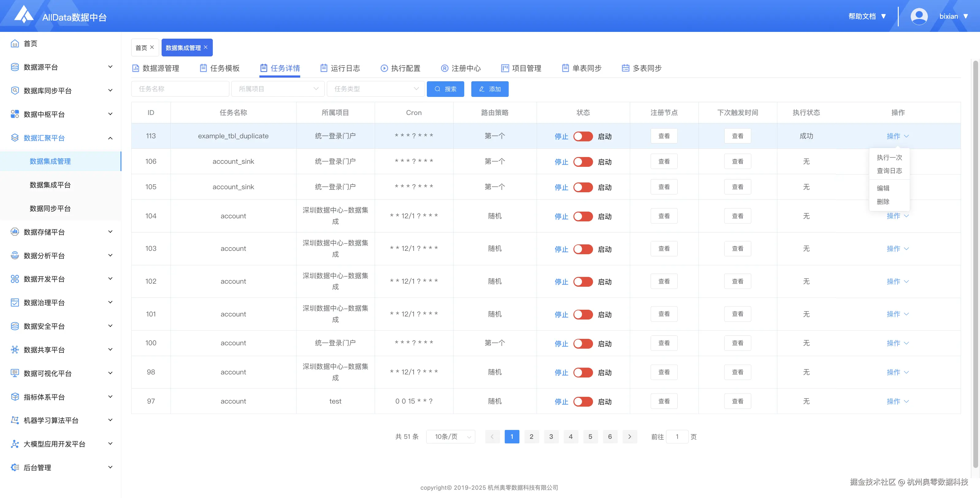Switch to the 多表同步 tab
Screen dimensions: 980x498
point(642,68)
